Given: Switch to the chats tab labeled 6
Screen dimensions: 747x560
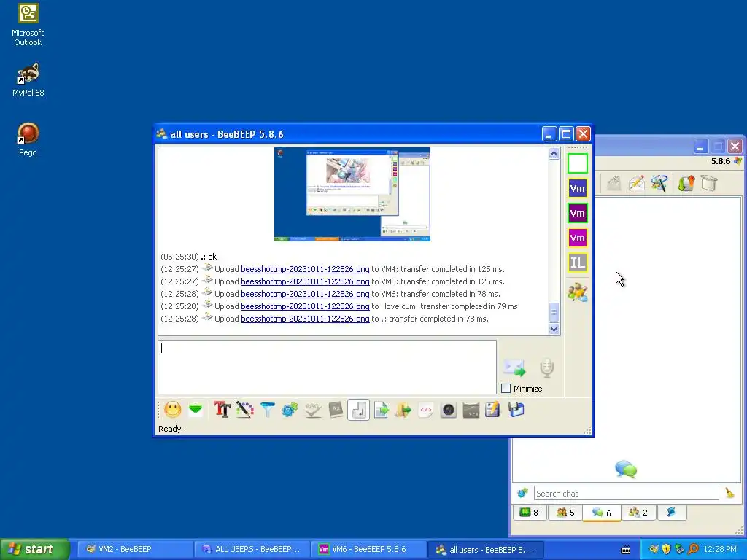Looking at the screenshot, I should (601, 513).
